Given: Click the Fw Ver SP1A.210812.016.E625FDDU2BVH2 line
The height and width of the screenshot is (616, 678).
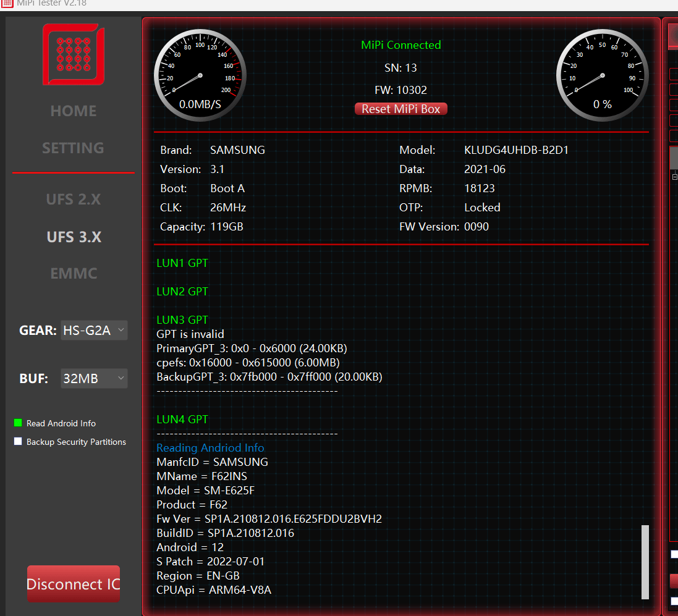Looking at the screenshot, I should tap(269, 519).
